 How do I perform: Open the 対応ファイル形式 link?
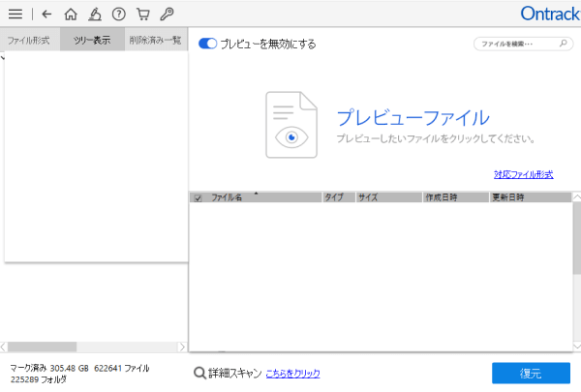click(x=523, y=174)
